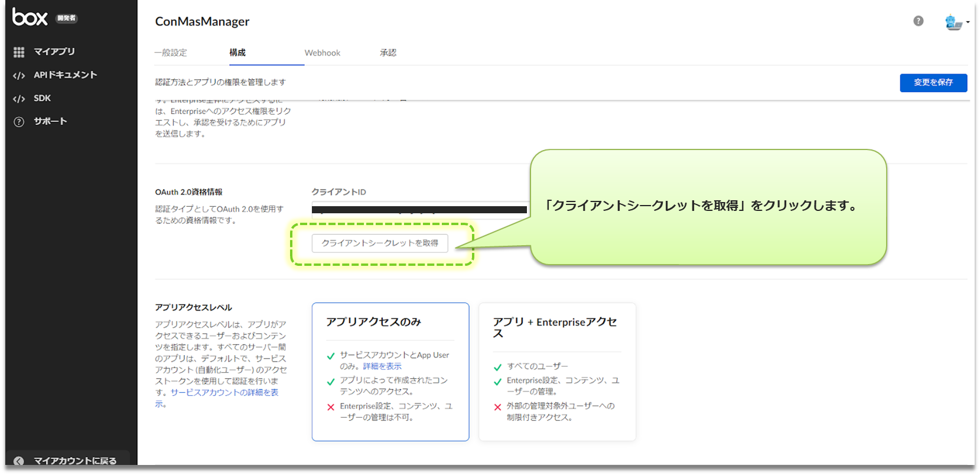Click the user avatar icon
Screen dimensions: 980x475
click(x=953, y=22)
